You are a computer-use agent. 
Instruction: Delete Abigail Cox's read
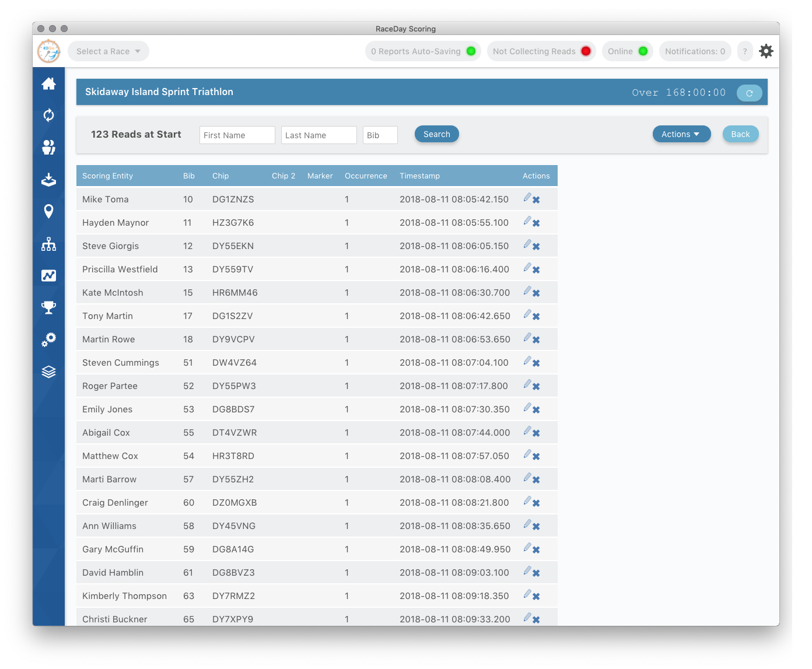point(536,433)
